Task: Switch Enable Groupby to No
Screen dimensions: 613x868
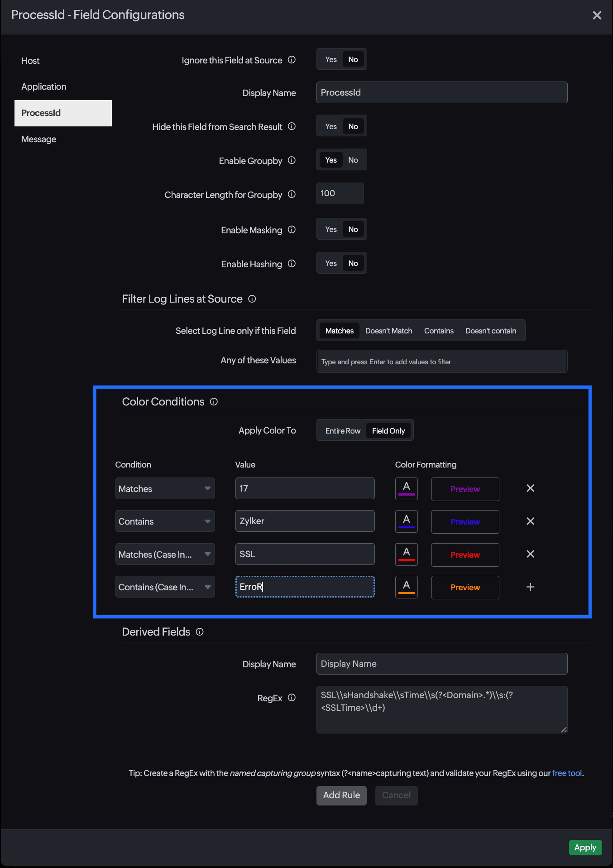Action: (x=353, y=160)
